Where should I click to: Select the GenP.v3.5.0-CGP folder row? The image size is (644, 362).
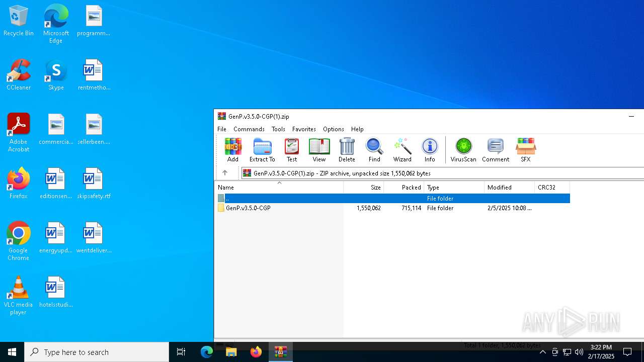392,208
